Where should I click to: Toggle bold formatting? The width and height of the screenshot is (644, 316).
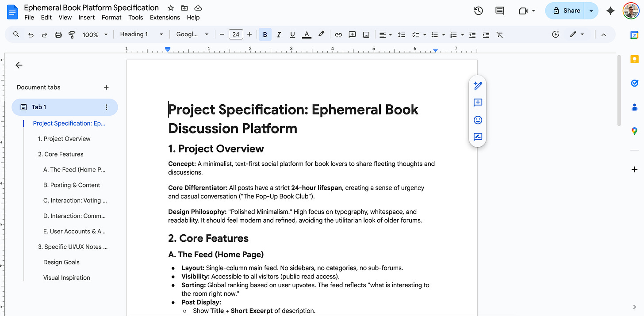264,34
